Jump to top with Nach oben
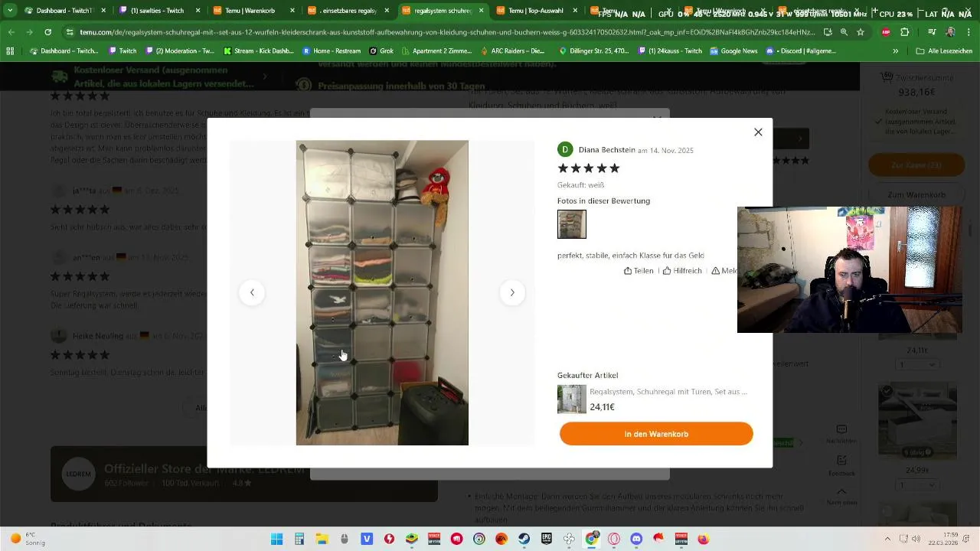 pyautogui.click(x=841, y=495)
